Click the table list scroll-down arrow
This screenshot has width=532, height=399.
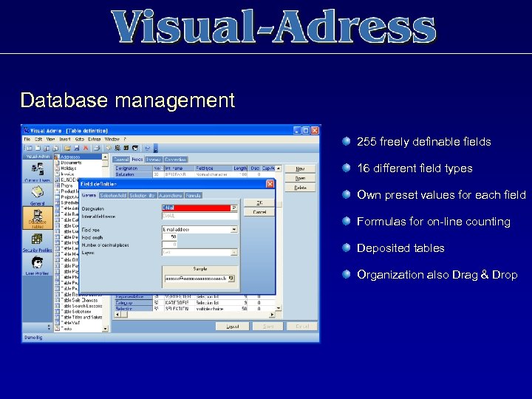(x=105, y=329)
